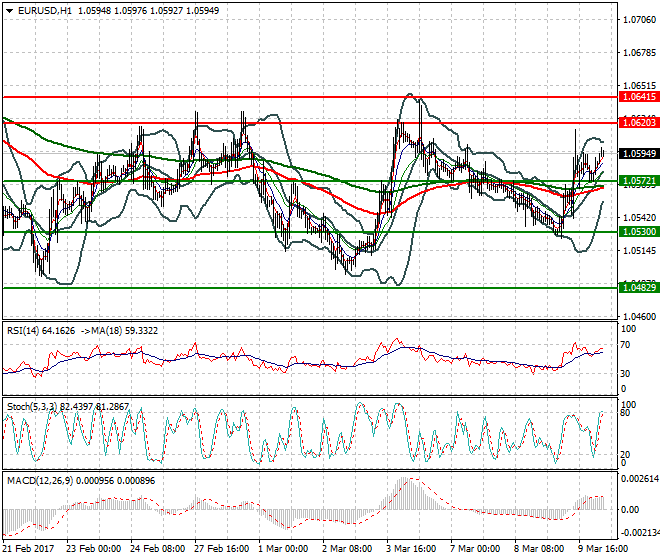This screenshot has width=660, height=560.
Task: Select the RSI 30 level scale value
Action: [625, 373]
